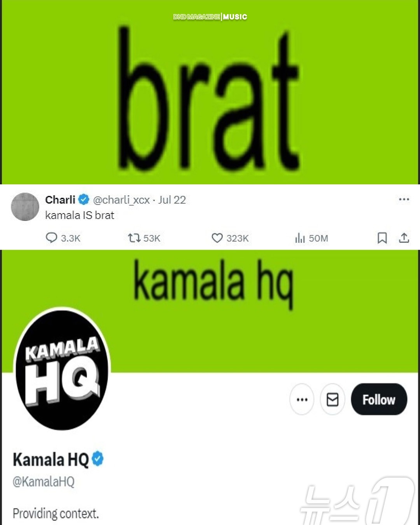Open the kamala hq green banner image
Viewport: 420px width, 525px height.
point(210,311)
